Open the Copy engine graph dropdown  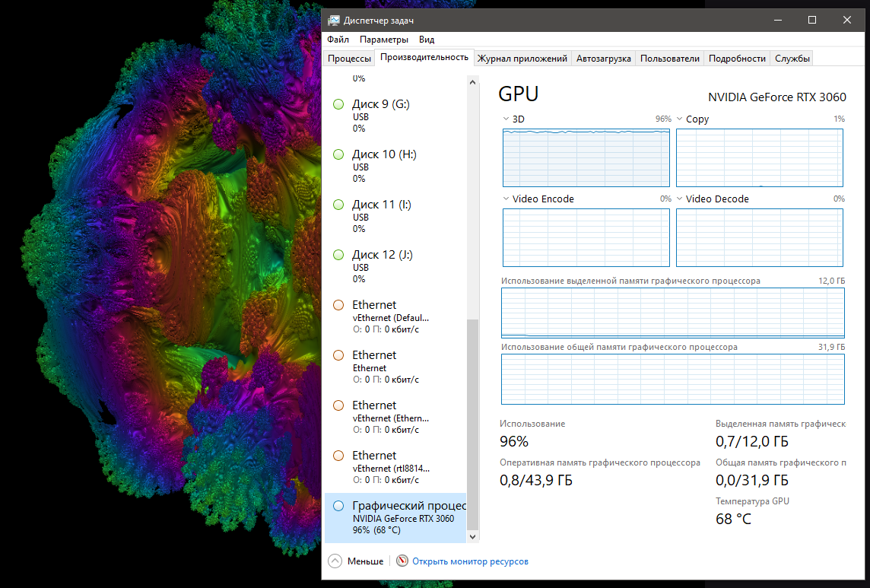pyautogui.click(x=680, y=119)
